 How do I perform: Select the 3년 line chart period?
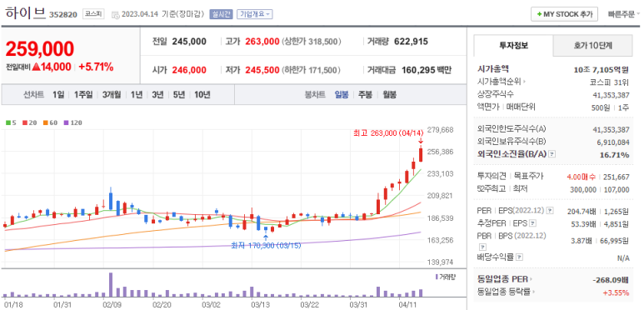pyautogui.click(x=157, y=95)
